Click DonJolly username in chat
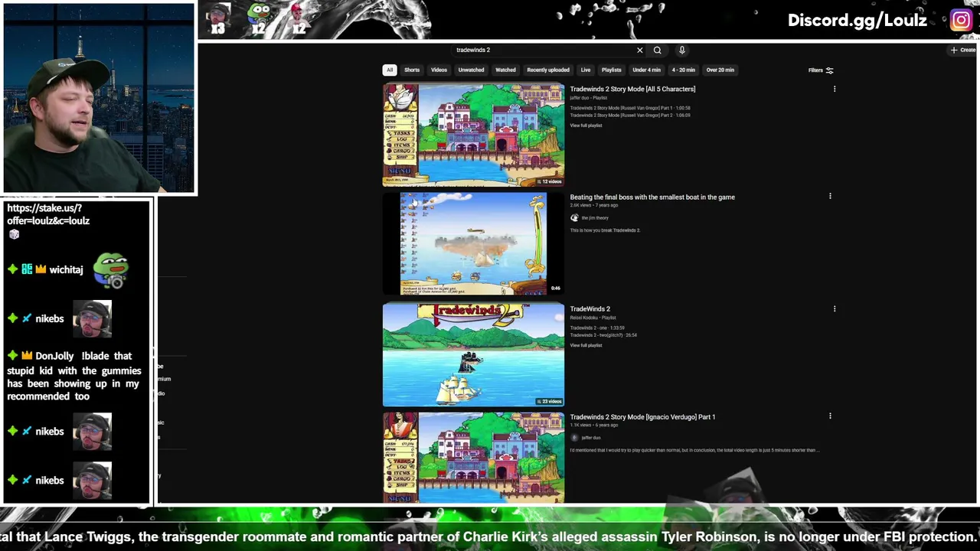980x551 pixels. (55, 356)
